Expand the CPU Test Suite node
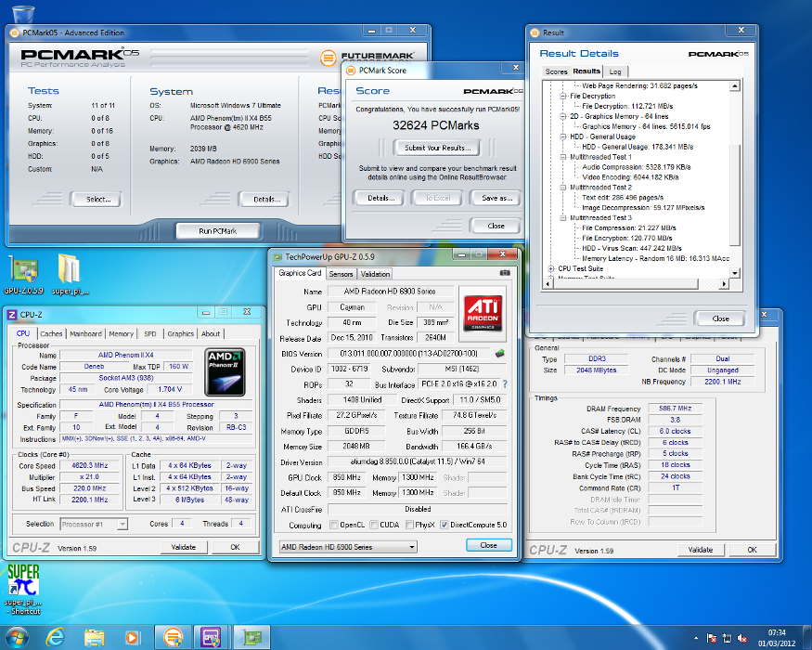The width and height of the screenshot is (812, 650). [551, 268]
